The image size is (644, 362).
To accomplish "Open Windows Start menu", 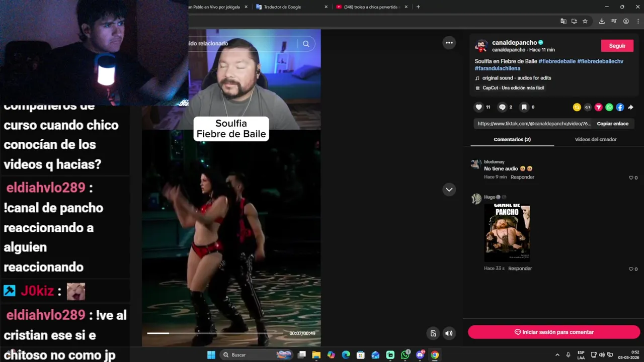I will point(211,355).
